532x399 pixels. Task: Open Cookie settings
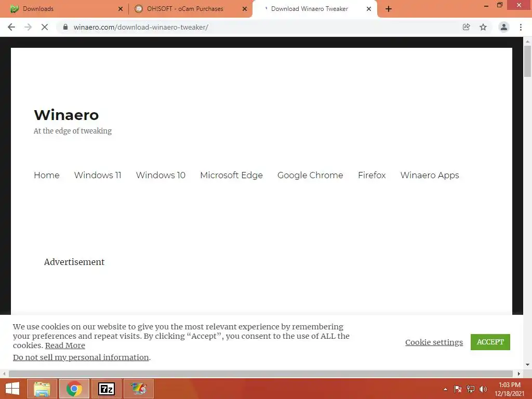click(x=434, y=342)
